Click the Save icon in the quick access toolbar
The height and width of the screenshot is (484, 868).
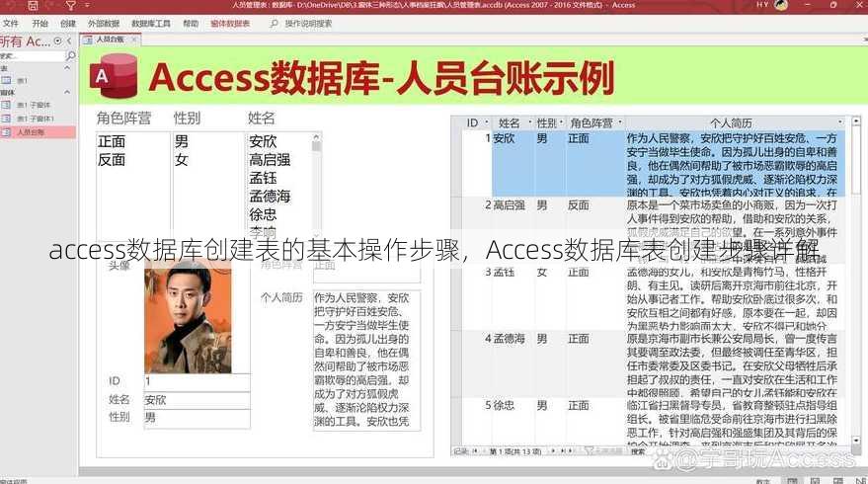[x=34, y=6]
